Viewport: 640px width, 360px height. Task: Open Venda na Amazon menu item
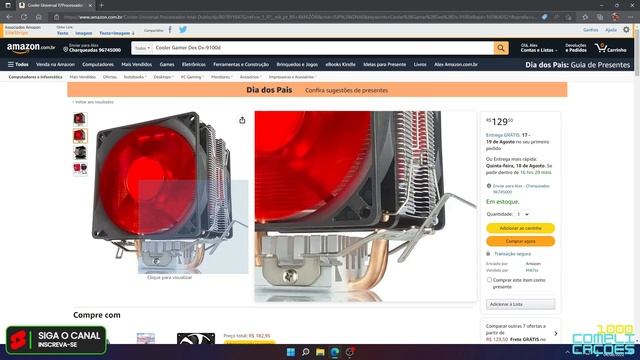pos(55,64)
